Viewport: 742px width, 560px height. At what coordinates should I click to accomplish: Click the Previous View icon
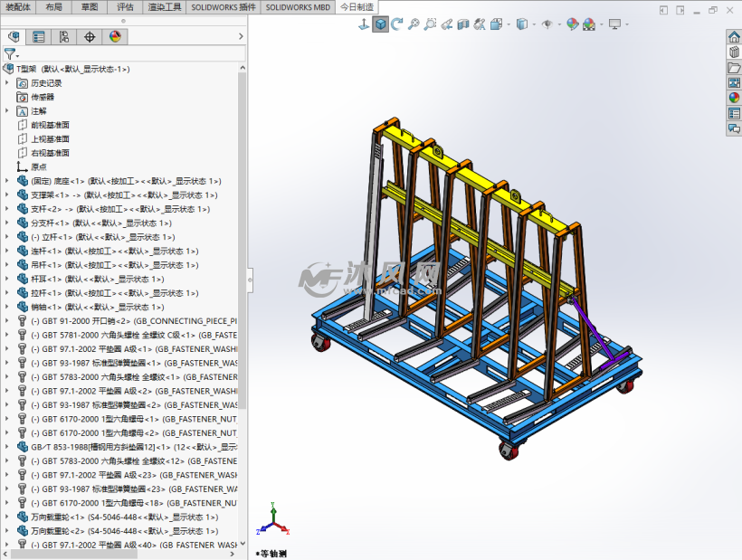(445, 24)
